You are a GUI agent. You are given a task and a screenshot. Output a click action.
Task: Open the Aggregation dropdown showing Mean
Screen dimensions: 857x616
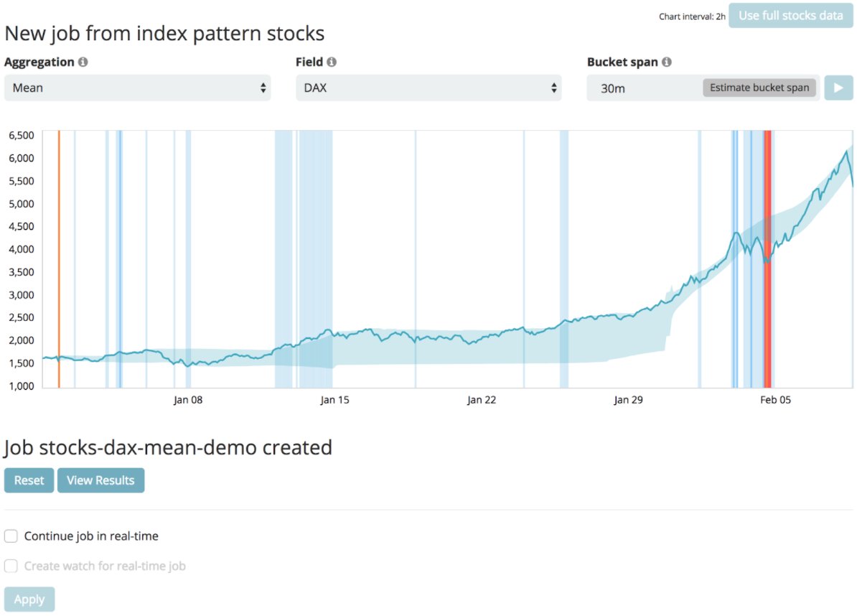pyautogui.click(x=137, y=88)
